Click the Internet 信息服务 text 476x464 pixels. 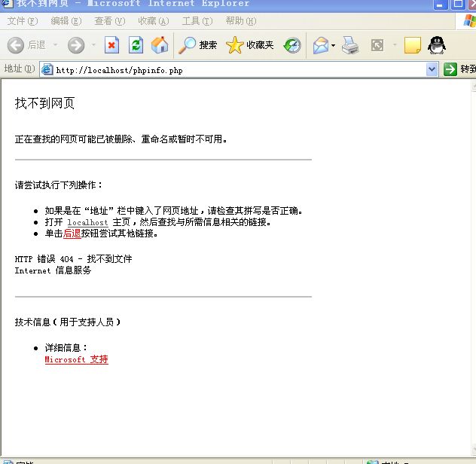pyautogui.click(x=53, y=270)
